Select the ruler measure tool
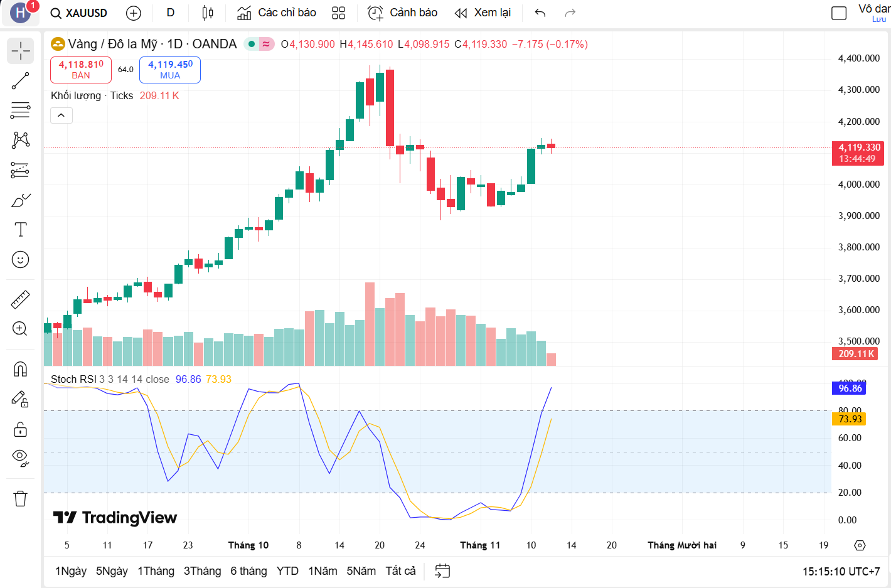 tap(20, 299)
